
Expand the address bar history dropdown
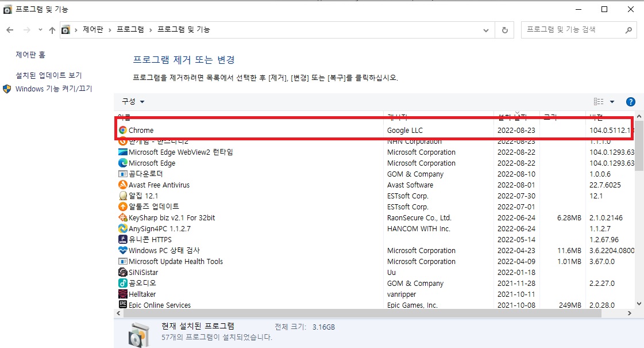(486, 30)
